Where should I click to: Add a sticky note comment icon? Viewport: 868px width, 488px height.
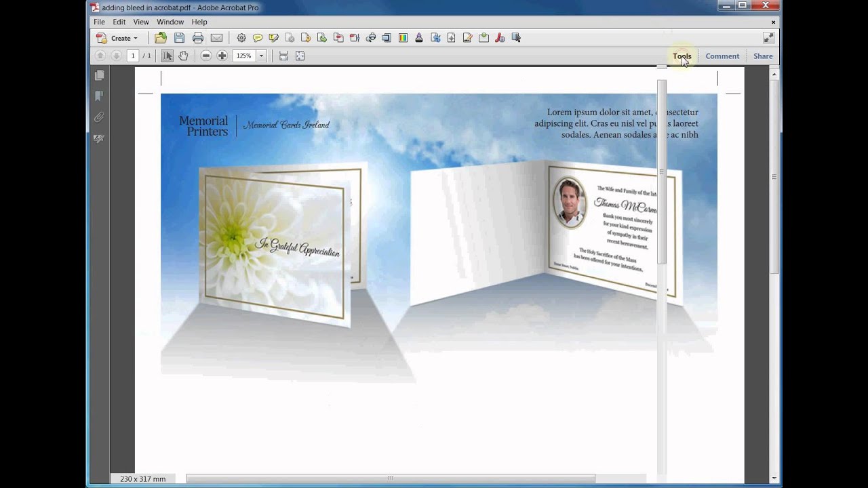258,38
